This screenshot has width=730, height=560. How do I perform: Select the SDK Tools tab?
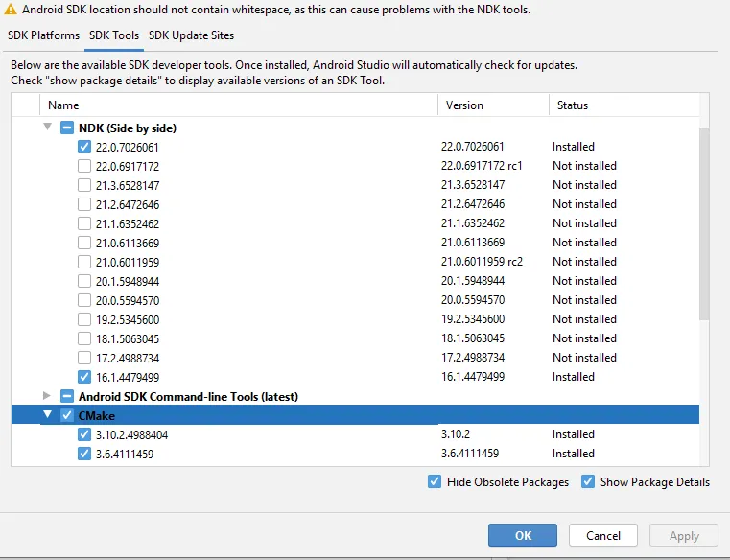coord(114,35)
